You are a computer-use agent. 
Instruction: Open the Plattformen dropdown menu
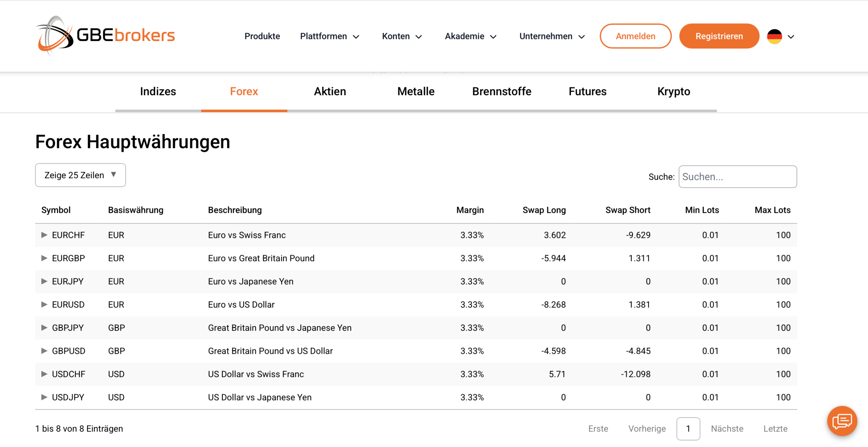click(x=330, y=36)
